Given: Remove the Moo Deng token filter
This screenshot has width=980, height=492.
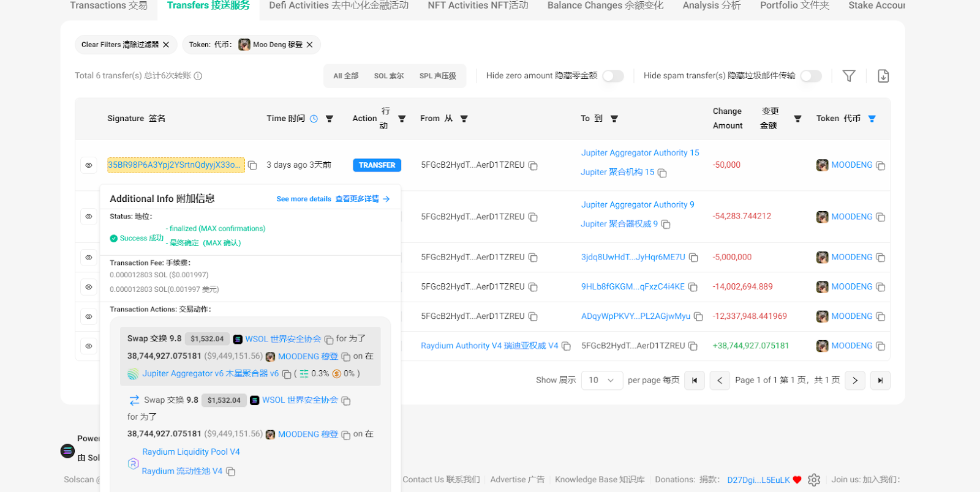Looking at the screenshot, I should pos(309,45).
